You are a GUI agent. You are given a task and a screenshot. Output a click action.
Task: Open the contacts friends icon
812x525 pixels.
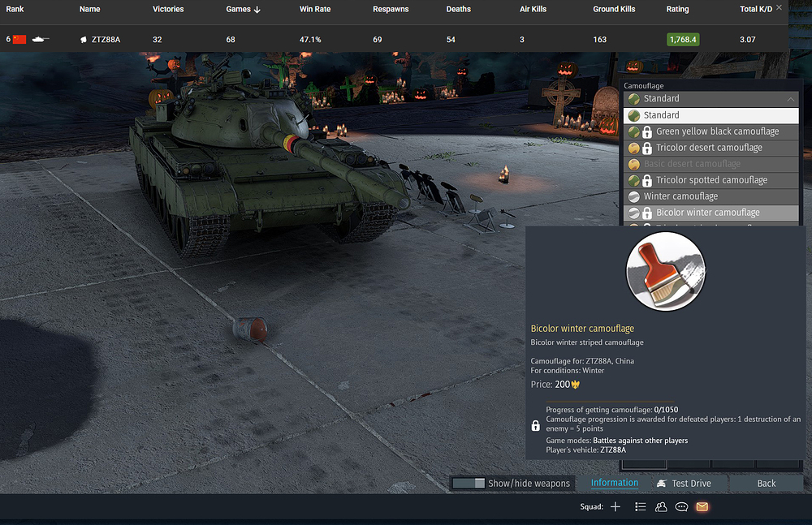661,507
